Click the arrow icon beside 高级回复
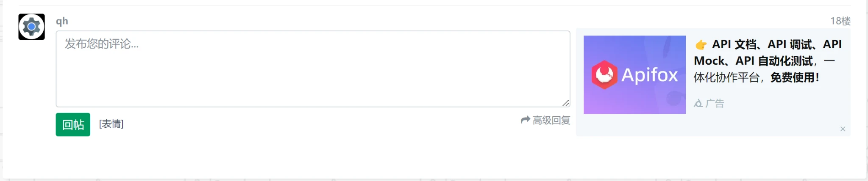This screenshot has width=868, height=181. [x=525, y=120]
